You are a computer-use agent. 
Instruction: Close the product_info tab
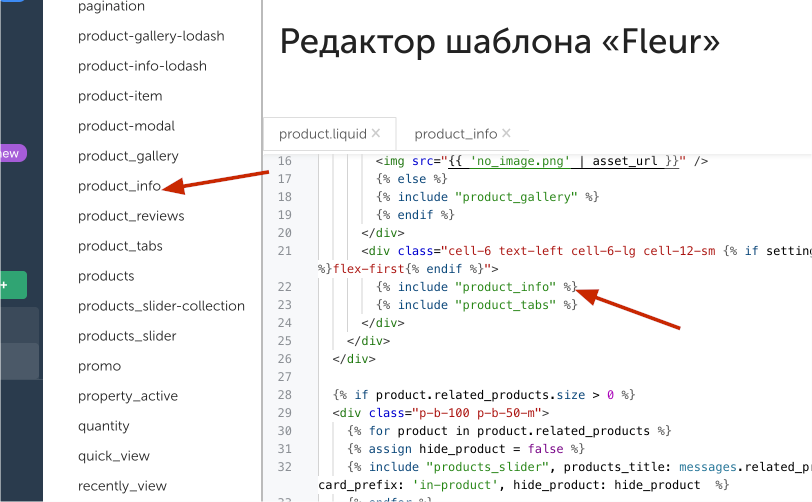click(x=506, y=133)
